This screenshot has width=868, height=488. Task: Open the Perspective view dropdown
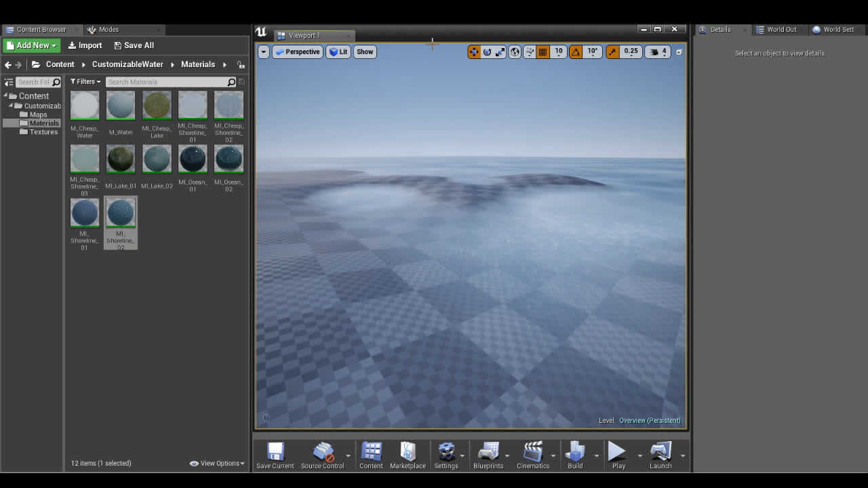(x=297, y=52)
